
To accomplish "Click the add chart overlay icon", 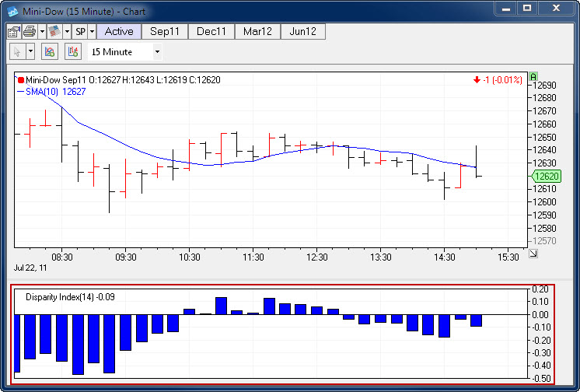I will coord(50,52).
